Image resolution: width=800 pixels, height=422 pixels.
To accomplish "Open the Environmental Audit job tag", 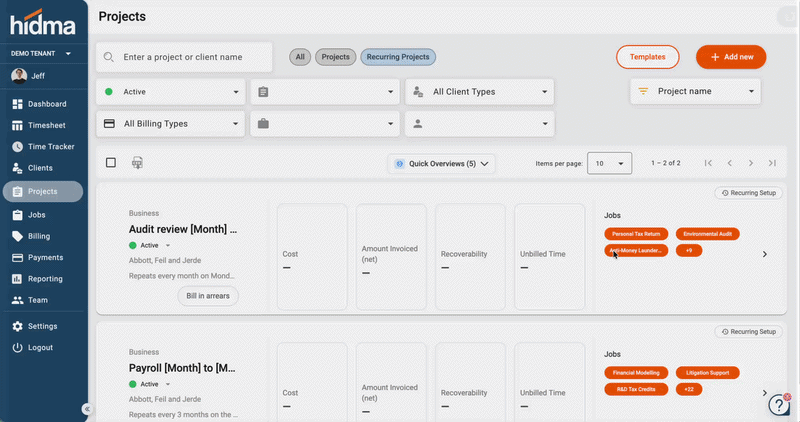I will [708, 234].
